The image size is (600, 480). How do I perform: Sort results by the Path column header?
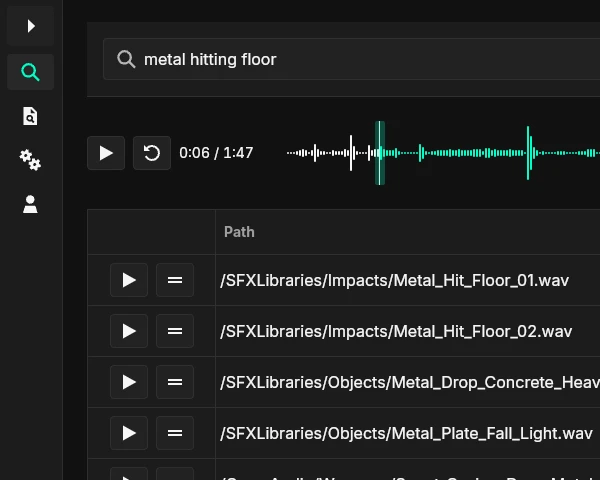(x=239, y=232)
